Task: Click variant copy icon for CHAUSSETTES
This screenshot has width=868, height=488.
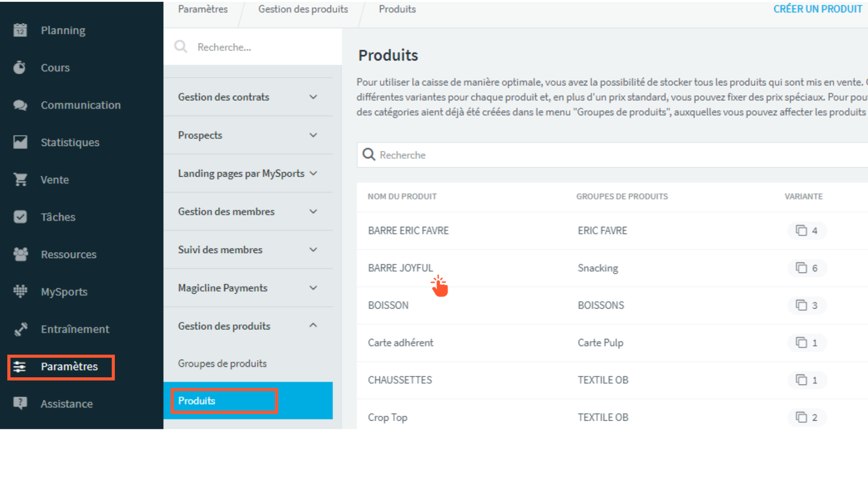Action: click(x=801, y=380)
